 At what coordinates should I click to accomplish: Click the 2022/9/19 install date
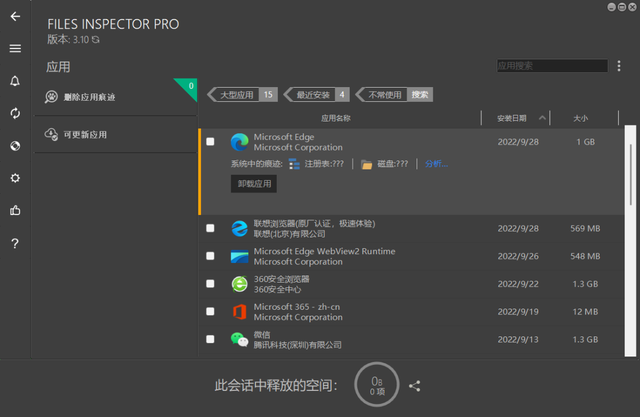[x=518, y=312]
